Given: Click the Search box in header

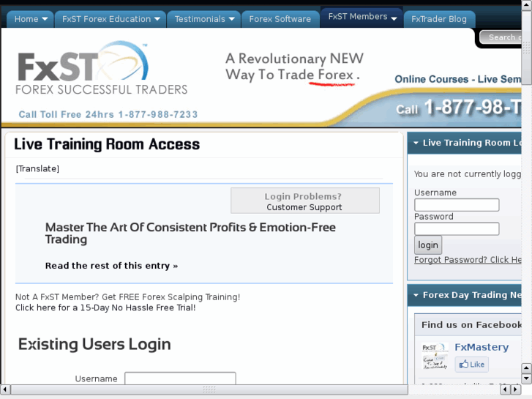Looking at the screenshot, I should click(x=501, y=37).
